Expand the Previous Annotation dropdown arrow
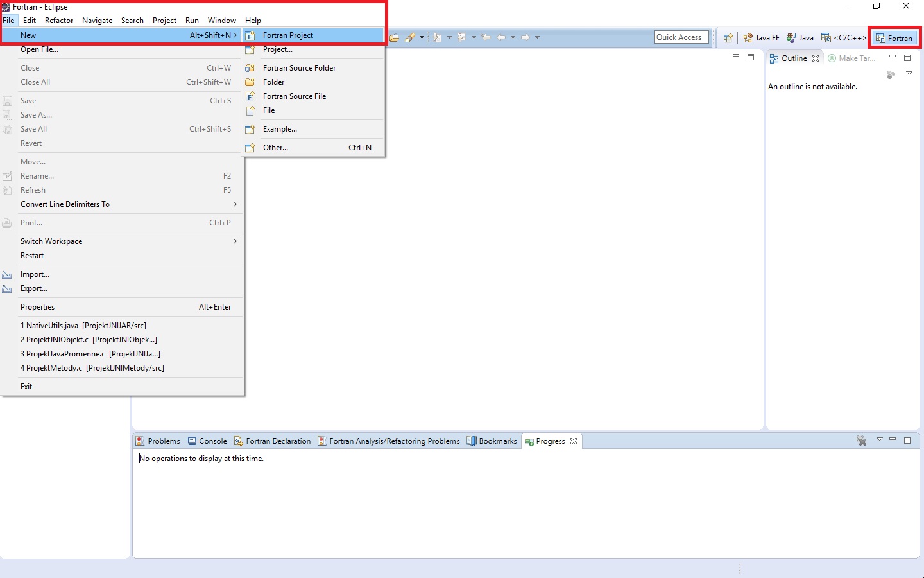 pyautogui.click(x=474, y=37)
